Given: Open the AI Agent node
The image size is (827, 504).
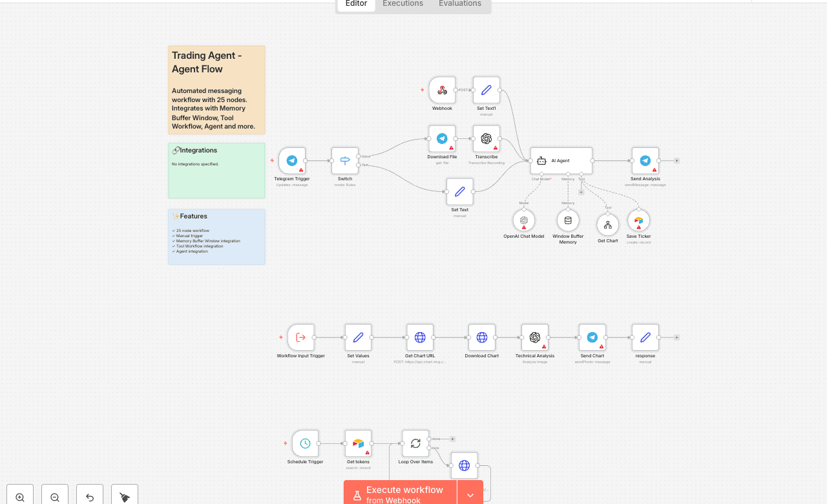Looking at the screenshot, I should pos(561,160).
